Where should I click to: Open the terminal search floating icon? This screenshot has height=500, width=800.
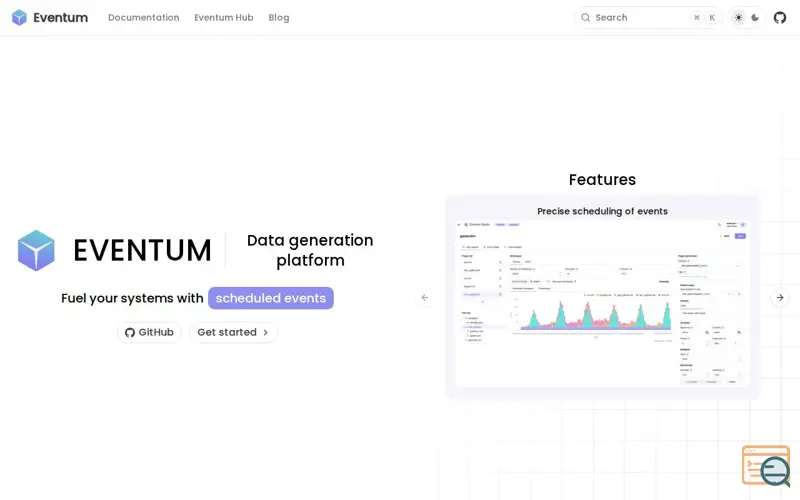tap(766, 466)
